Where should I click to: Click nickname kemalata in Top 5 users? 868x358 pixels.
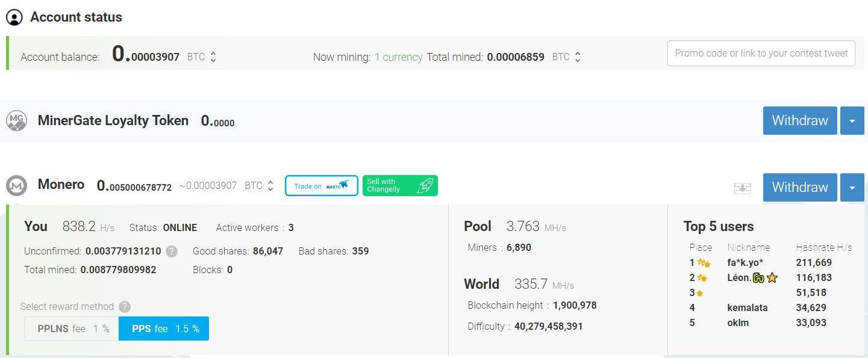748,308
